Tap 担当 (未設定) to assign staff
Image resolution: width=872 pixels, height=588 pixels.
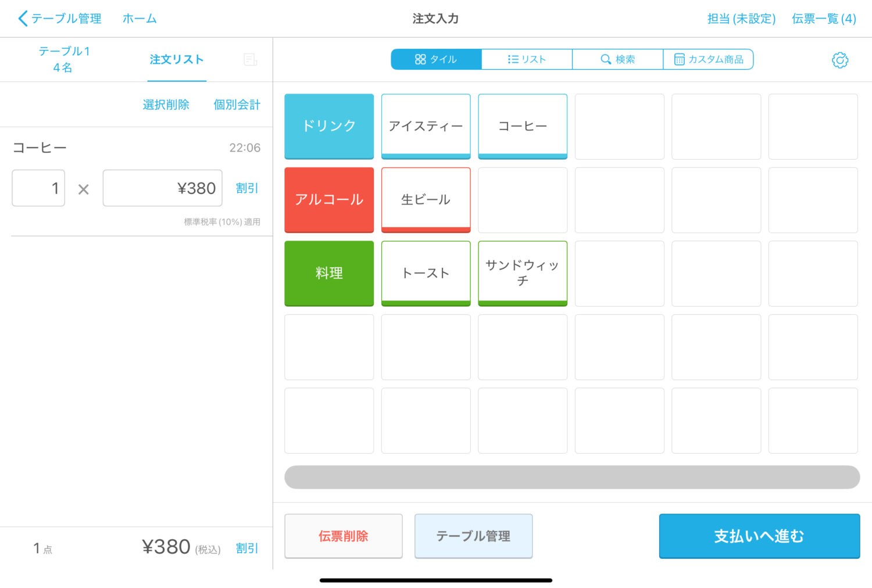(741, 18)
